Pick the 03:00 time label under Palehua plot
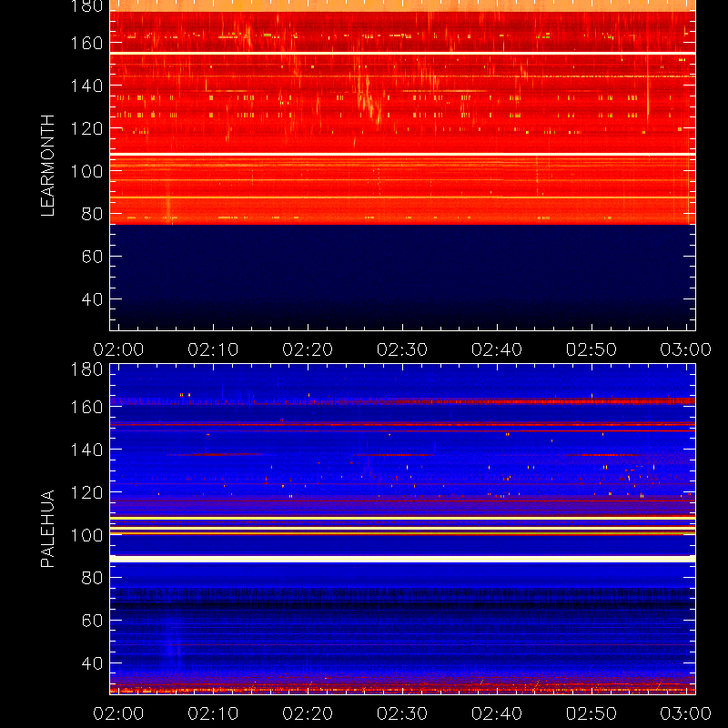 [x=686, y=713]
